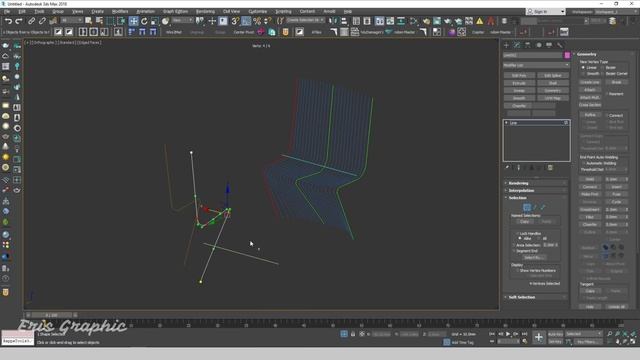The image size is (640, 360).
Task: Click the Make First button
Action: [590, 194]
